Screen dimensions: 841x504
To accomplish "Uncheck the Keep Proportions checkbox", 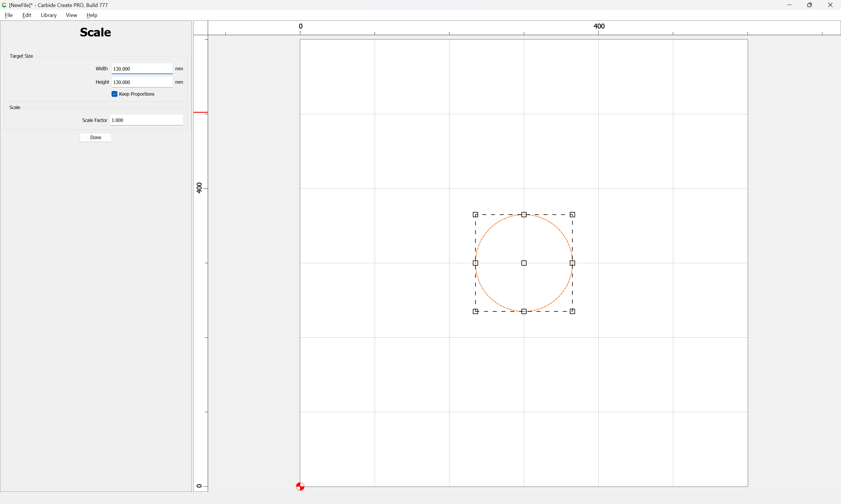I will click(x=114, y=94).
